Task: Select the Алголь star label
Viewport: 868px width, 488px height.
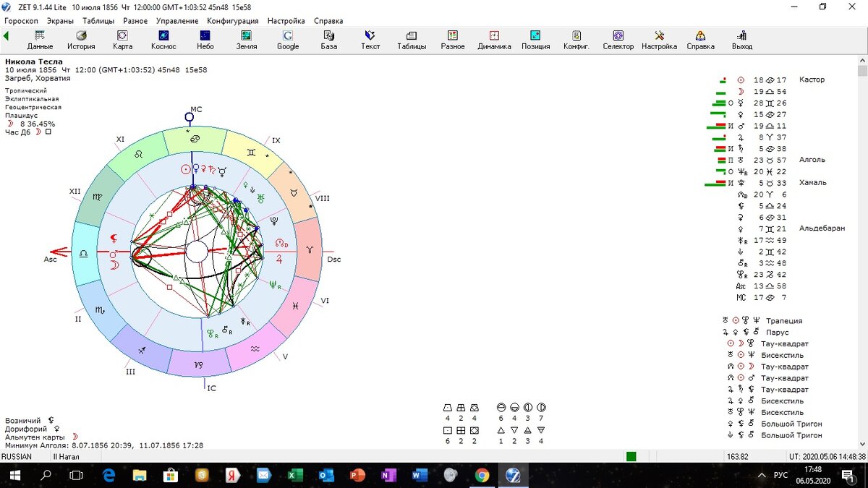Action: [x=812, y=160]
